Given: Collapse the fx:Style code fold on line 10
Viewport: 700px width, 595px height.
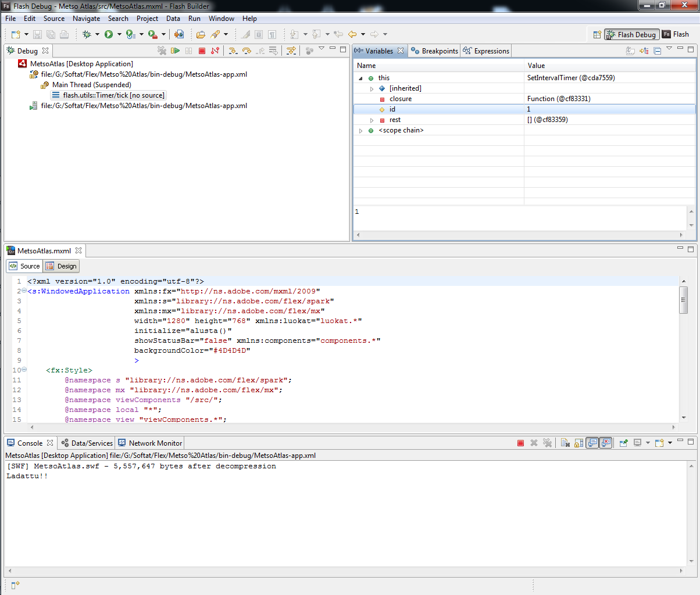Looking at the screenshot, I should 24,370.
